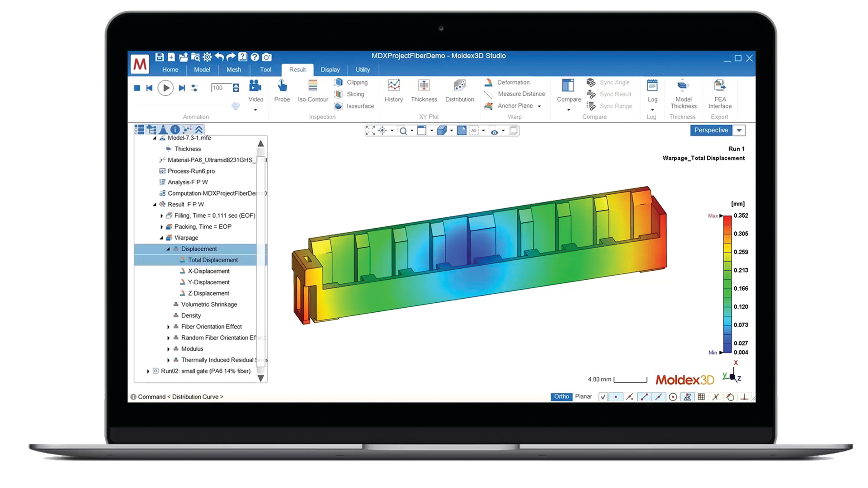Select the Distribution tool
The image size is (868, 488).
pos(459,90)
